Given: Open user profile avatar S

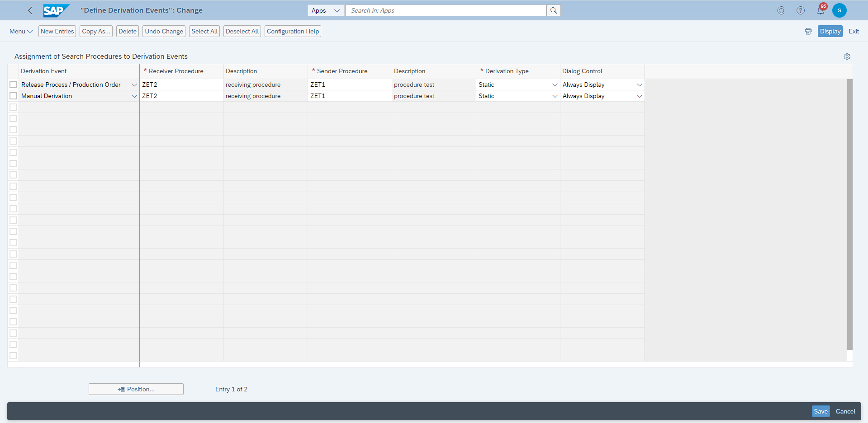Looking at the screenshot, I should [x=840, y=10].
